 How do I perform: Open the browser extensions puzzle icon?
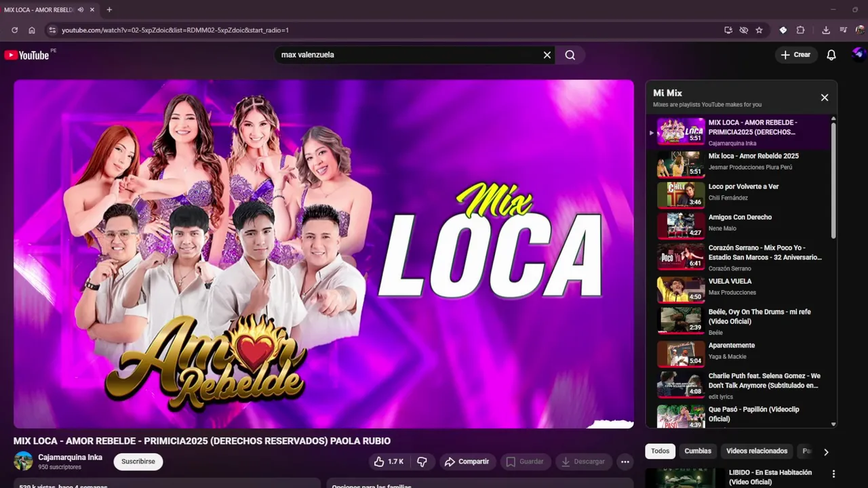(800, 30)
